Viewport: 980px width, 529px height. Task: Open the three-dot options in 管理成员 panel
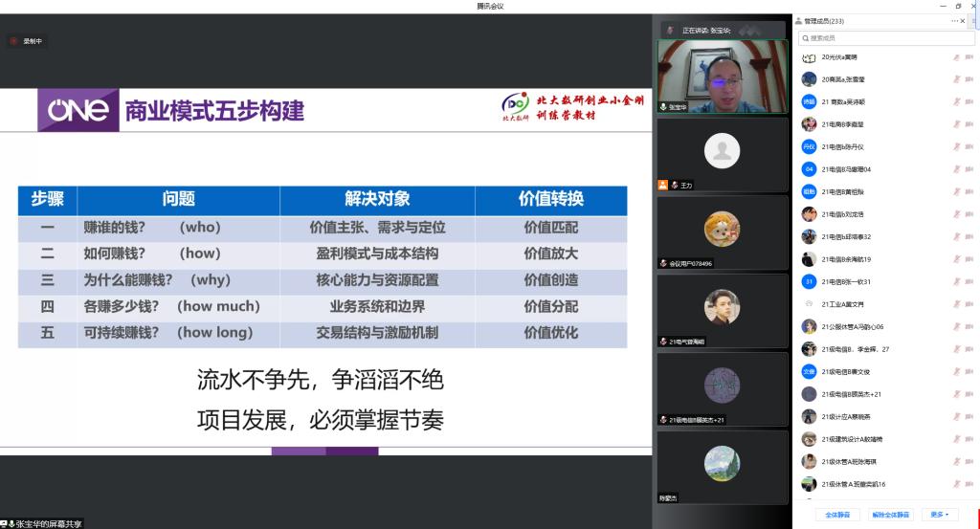click(x=954, y=20)
